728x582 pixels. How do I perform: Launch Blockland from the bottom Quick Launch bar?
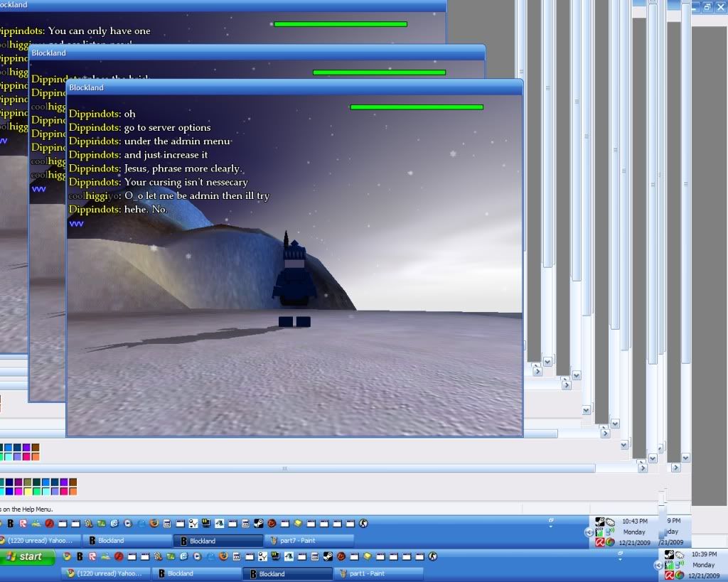[x=80, y=556]
